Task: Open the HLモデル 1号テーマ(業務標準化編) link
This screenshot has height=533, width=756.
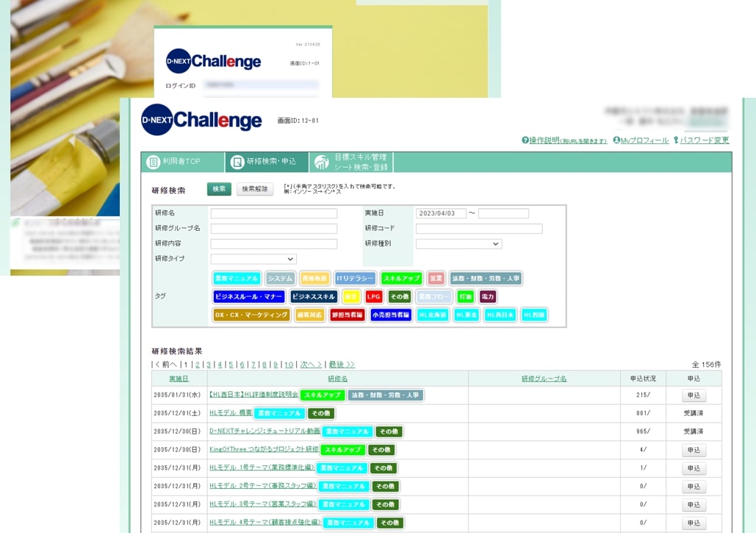Action: (262, 468)
